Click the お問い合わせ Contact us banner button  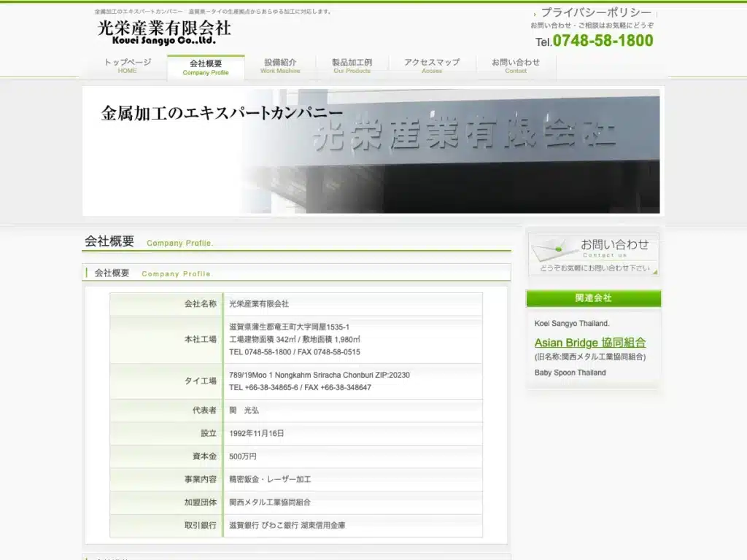[x=594, y=254]
